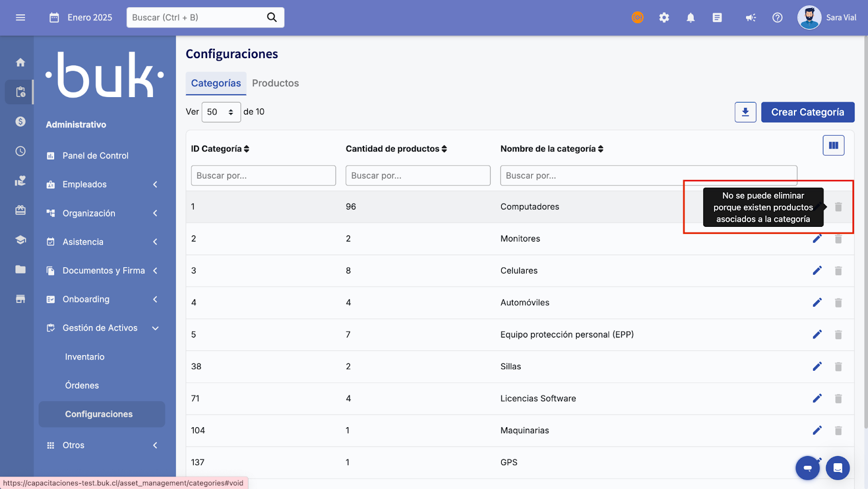Screen dimensions: 868x489
Task: Open the notifications bell
Action: tap(691, 17)
